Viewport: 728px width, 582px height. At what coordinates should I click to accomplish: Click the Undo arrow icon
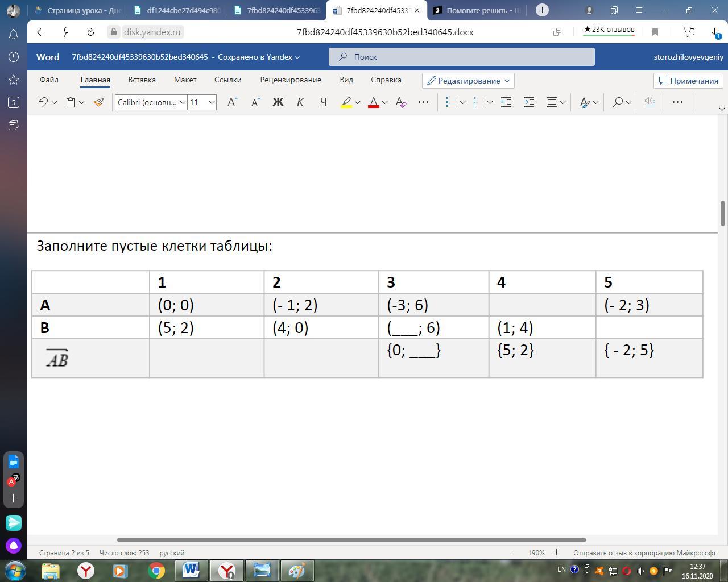(x=43, y=102)
